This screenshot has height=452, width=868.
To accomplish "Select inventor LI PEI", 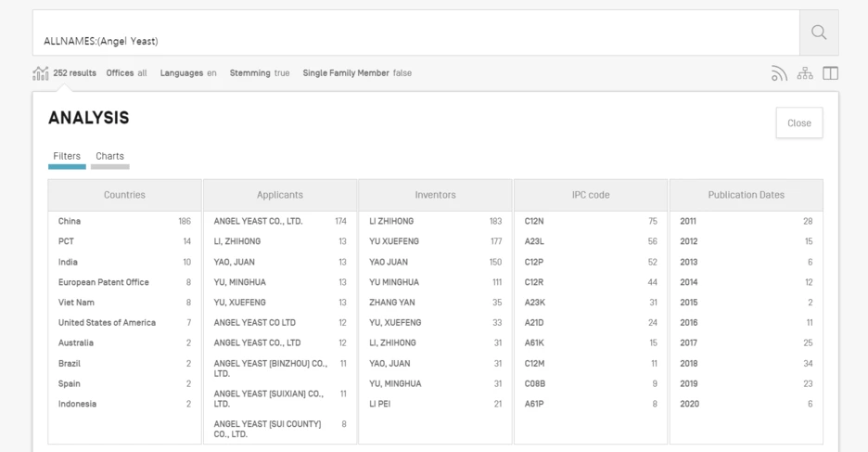I will [x=436, y=404].
